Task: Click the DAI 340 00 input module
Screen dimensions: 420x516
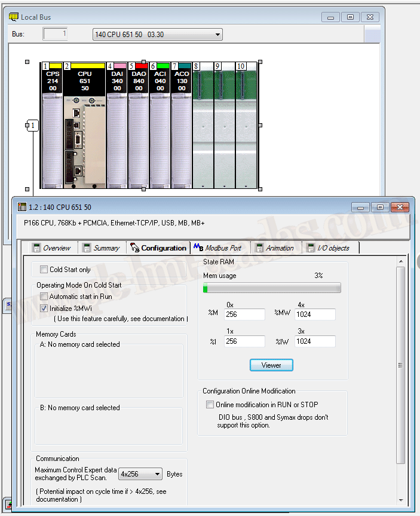Action: 117,126
